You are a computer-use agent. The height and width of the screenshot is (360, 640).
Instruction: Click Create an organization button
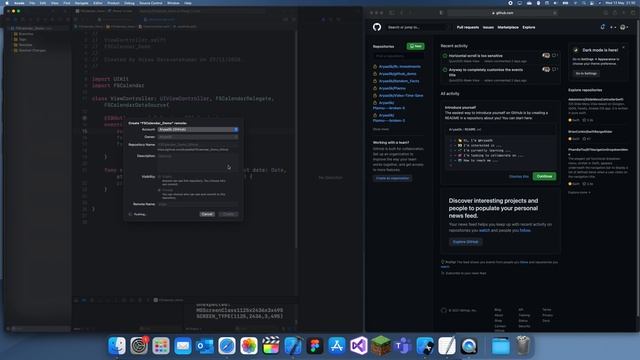point(392,178)
